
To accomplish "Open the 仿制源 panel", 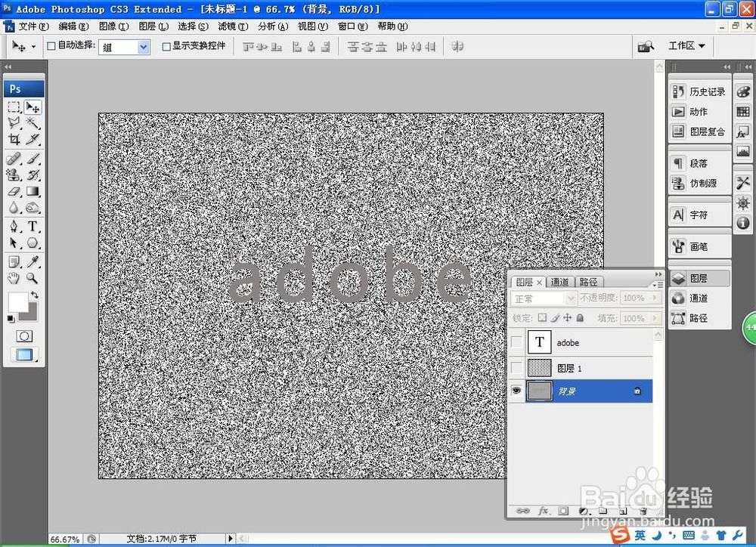I will pyautogui.click(x=699, y=183).
